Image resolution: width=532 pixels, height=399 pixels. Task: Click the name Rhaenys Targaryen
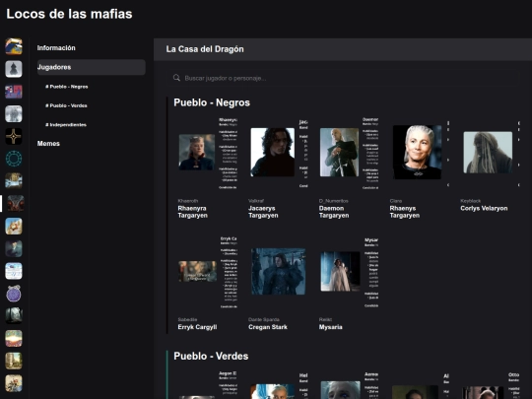click(x=405, y=212)
